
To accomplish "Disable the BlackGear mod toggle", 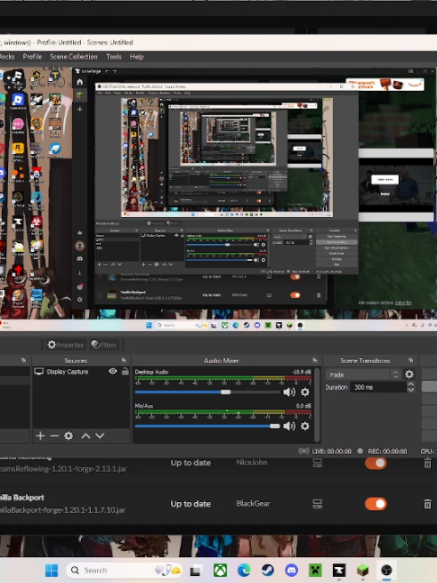I will (376, 504).
